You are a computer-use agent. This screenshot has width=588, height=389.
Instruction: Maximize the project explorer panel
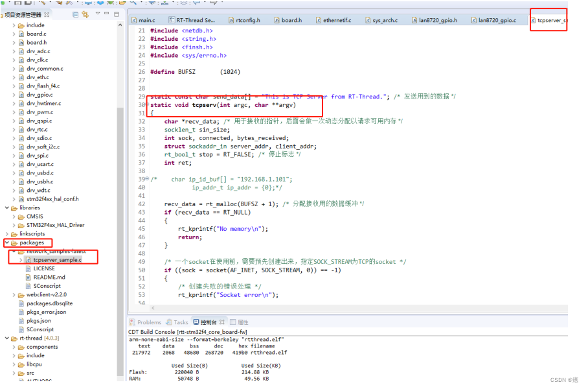pos(116,14)
